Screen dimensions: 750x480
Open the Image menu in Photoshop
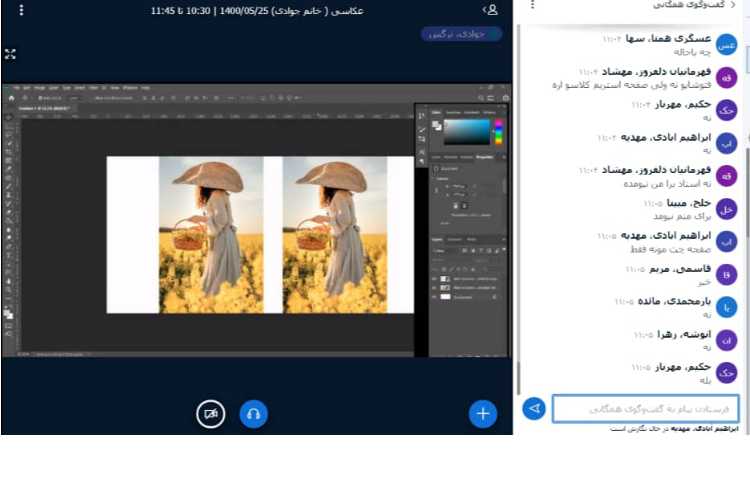[x=39, y=88]
